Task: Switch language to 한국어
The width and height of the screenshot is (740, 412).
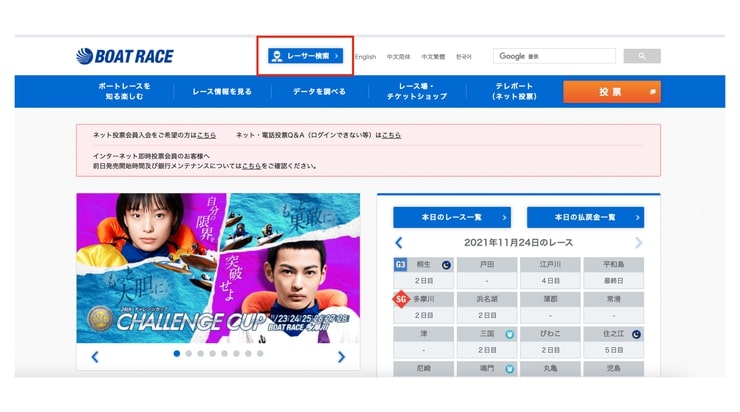Action: (x=463, y=57)
